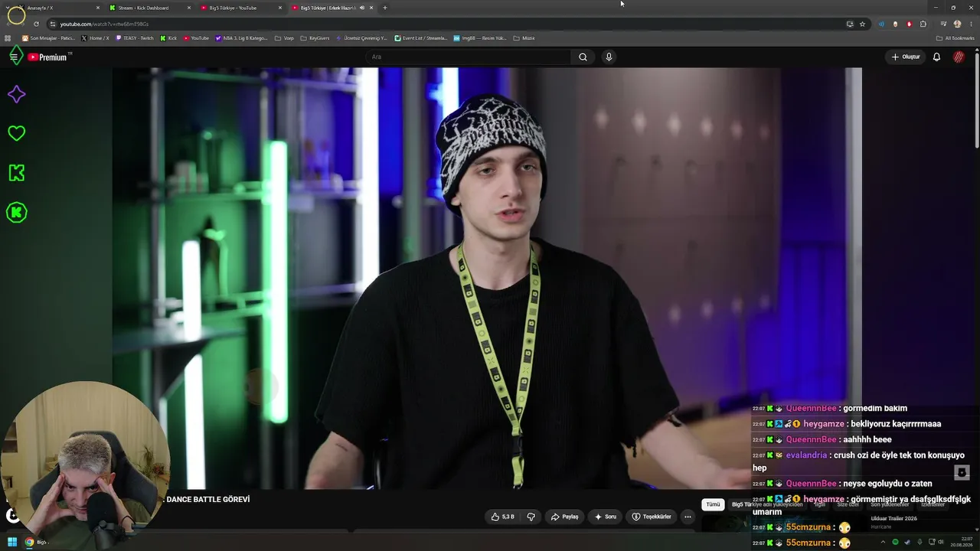Open the NBA 3. Lig B Kategori bookmark
The height and width of the screenshot is (551, 980).
[x=242, y=38]
